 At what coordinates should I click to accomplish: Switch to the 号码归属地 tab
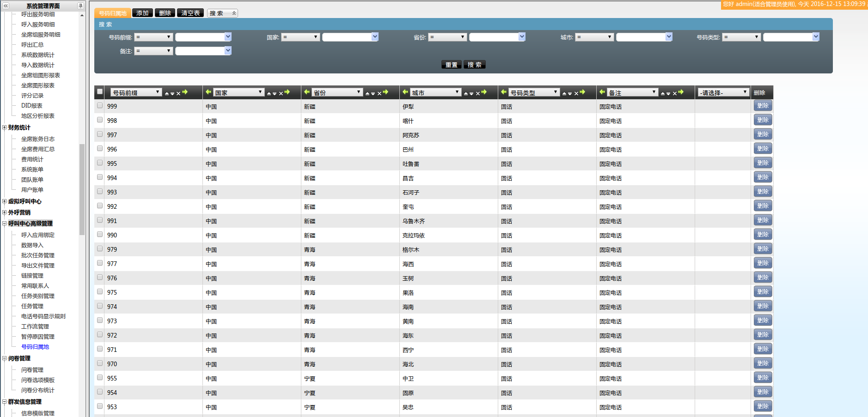click(x=113, y=13)
